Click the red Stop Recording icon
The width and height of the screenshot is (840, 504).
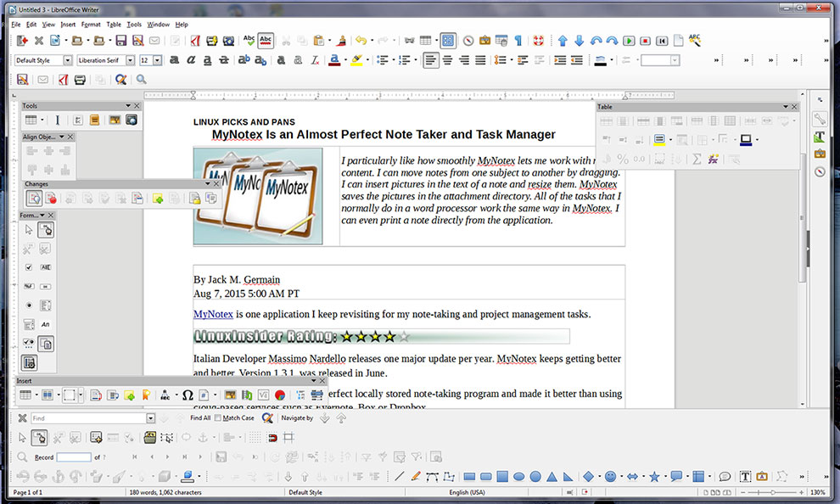tap(646, 41)
